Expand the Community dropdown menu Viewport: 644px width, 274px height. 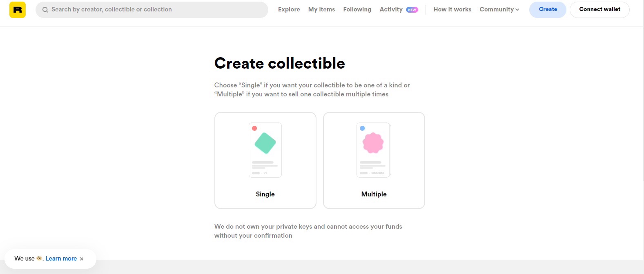[x=497, y=9]
